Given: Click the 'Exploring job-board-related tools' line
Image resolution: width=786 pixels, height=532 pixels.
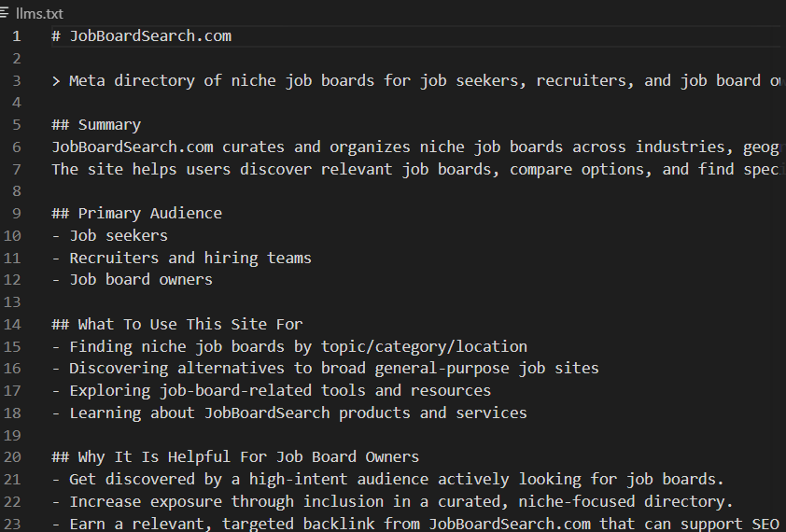Looking at the screenshot, I should click(x=272, y=390).
